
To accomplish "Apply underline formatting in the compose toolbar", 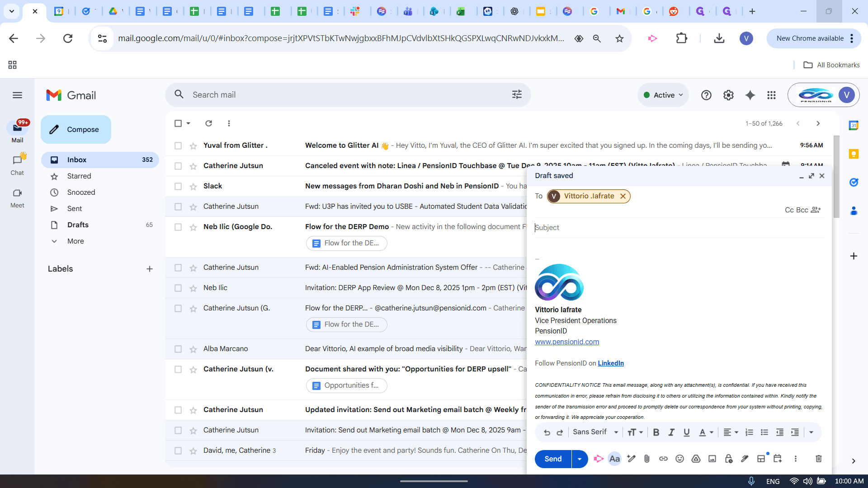I will point(687,432).
